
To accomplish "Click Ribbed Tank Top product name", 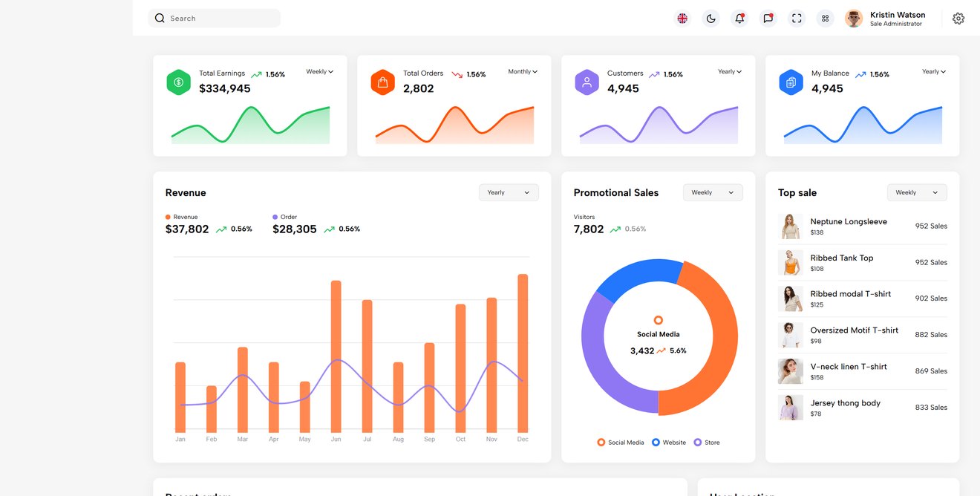I will pos(842,258).
